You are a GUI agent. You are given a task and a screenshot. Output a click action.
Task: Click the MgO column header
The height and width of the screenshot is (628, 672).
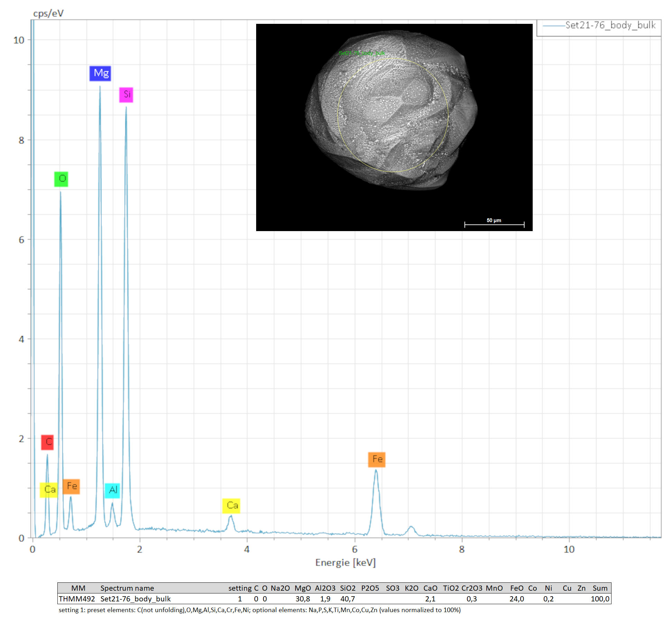coord(302,588)
